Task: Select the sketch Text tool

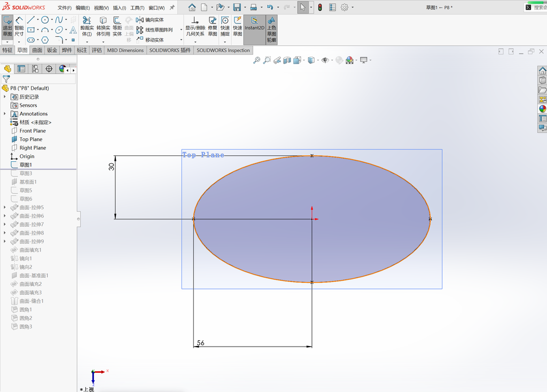Action: [x=73, y=30]
